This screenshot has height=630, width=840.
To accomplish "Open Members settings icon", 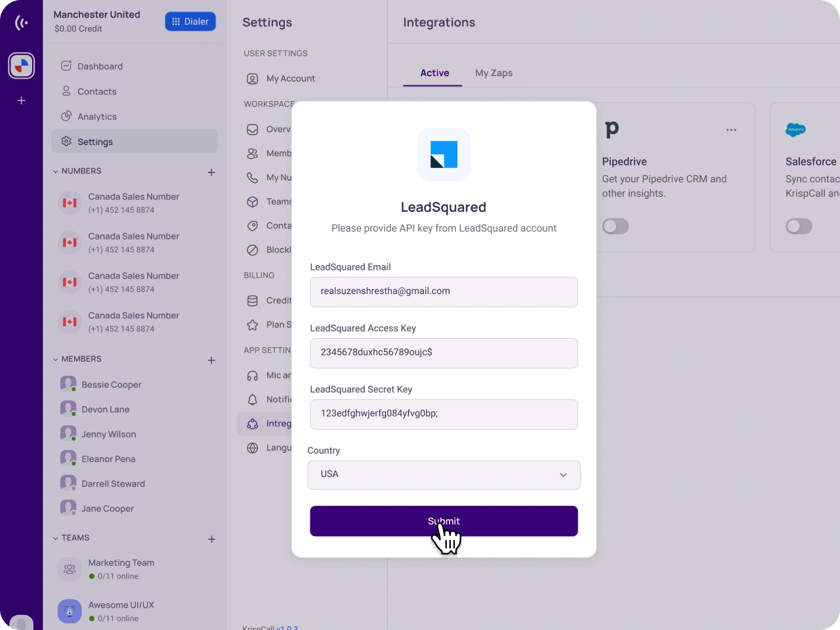I will coord(253,154).
